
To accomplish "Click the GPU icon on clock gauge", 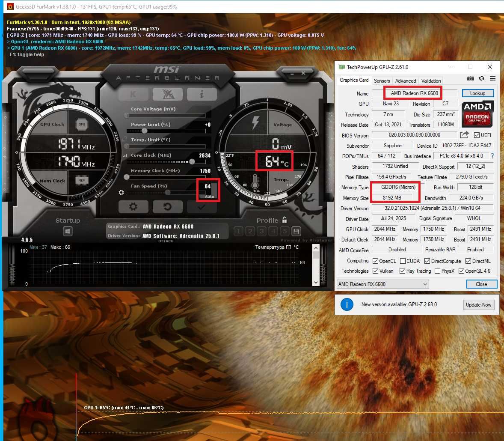I will coord(82,124).
